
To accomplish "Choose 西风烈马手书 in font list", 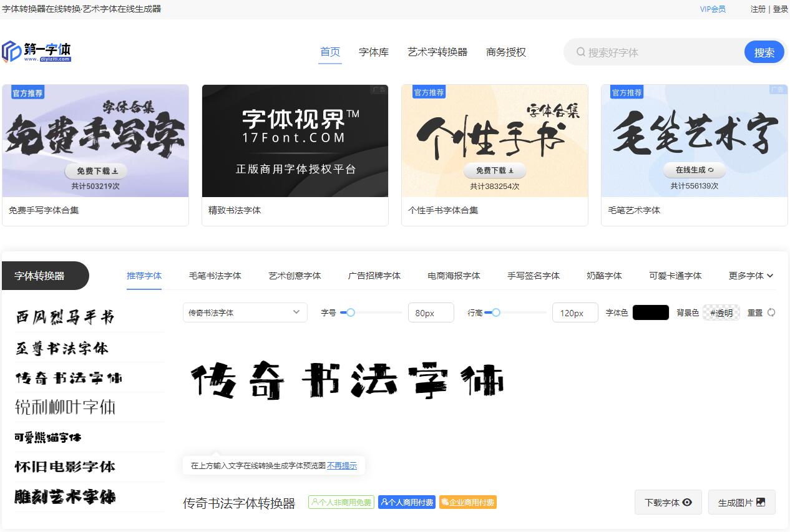I will pyautogui.click(x=65, y=317).
